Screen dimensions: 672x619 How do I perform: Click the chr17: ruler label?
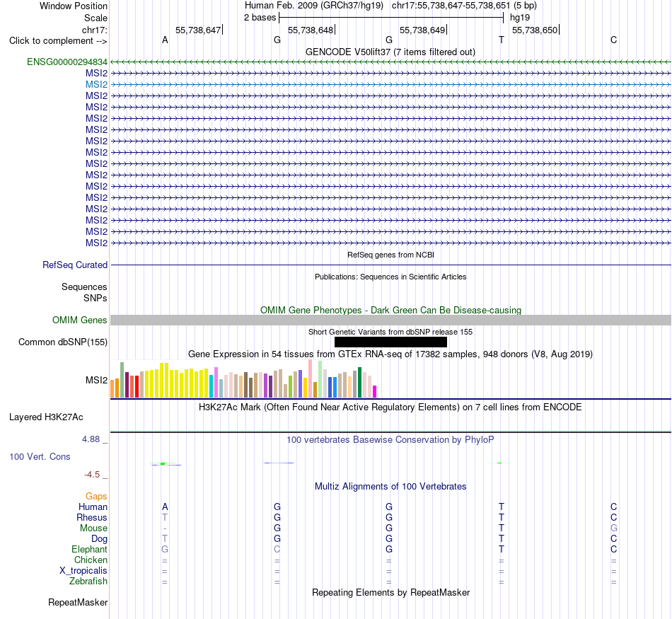(94, 30)
